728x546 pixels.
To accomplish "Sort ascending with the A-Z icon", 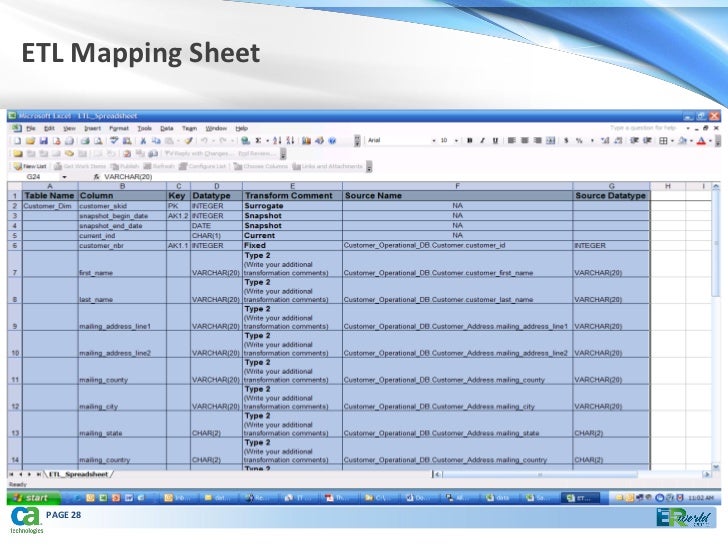I will [x=277, y=141].
